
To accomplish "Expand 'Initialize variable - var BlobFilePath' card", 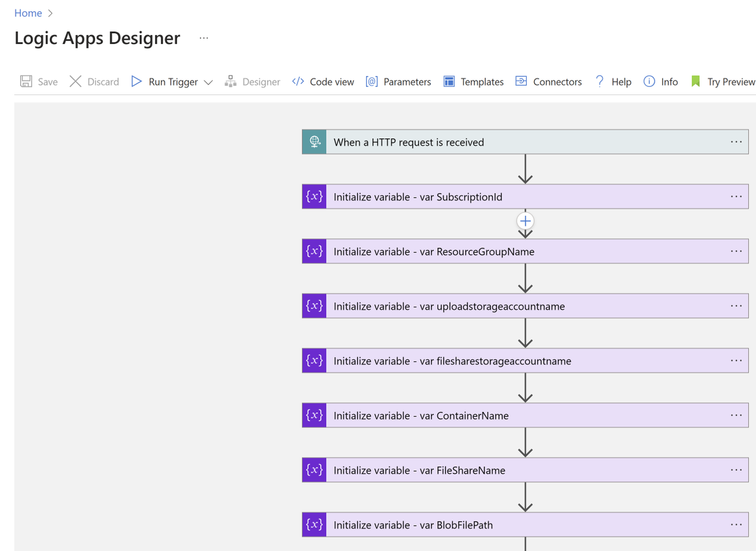I will click(x=525, y=525).
